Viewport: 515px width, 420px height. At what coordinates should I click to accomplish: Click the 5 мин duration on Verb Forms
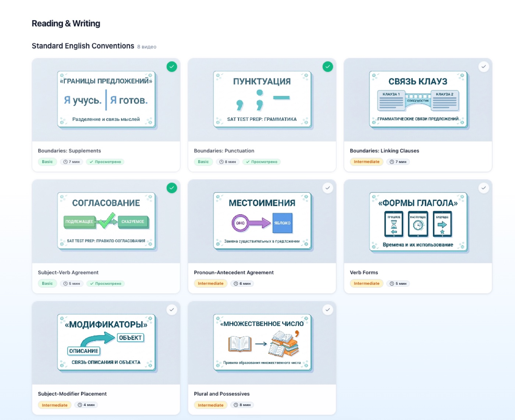398,283
